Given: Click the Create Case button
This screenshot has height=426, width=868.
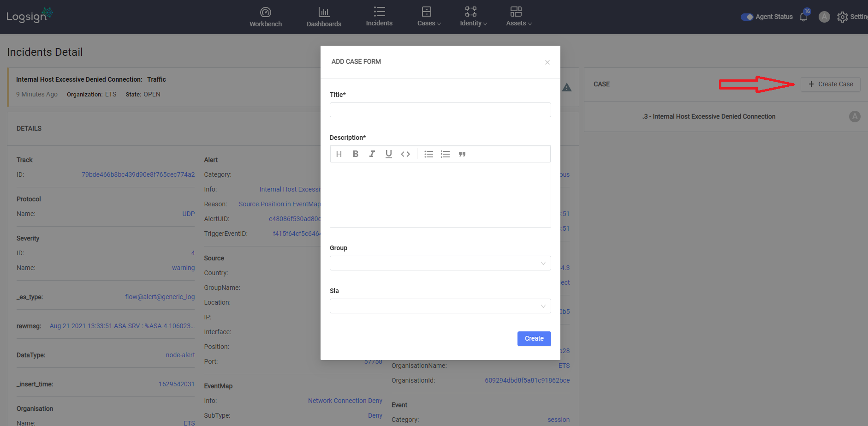Looking at the screenshot, I should (x=830, y=84).
